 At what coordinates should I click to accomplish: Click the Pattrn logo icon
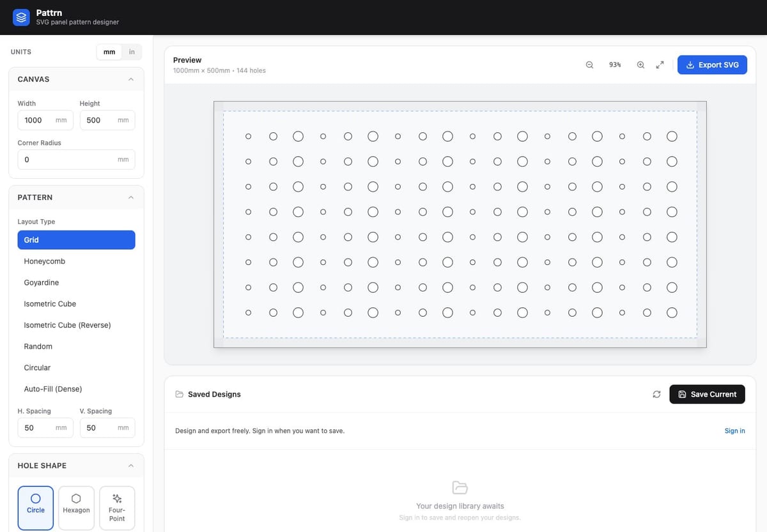(22, 17)
